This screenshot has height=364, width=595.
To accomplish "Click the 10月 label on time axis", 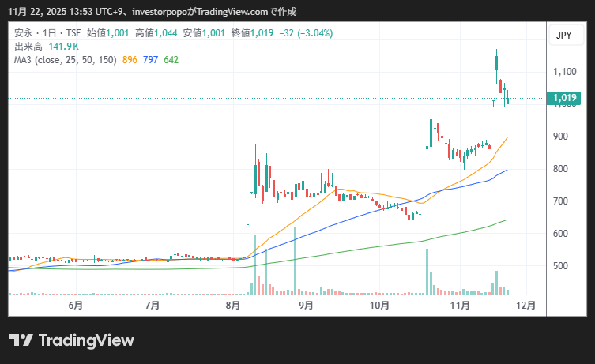I will (x=380, y=305).
